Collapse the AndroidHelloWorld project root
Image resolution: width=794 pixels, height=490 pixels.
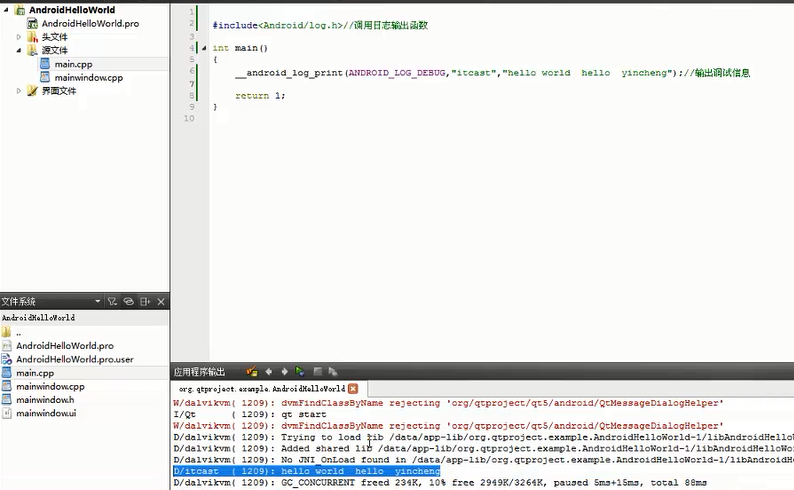coord(6,10)
